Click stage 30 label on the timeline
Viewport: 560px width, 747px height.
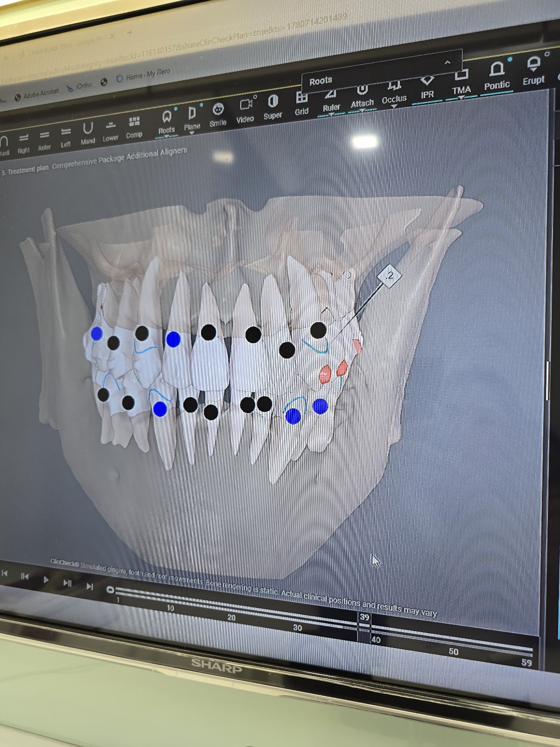(298, 628)
